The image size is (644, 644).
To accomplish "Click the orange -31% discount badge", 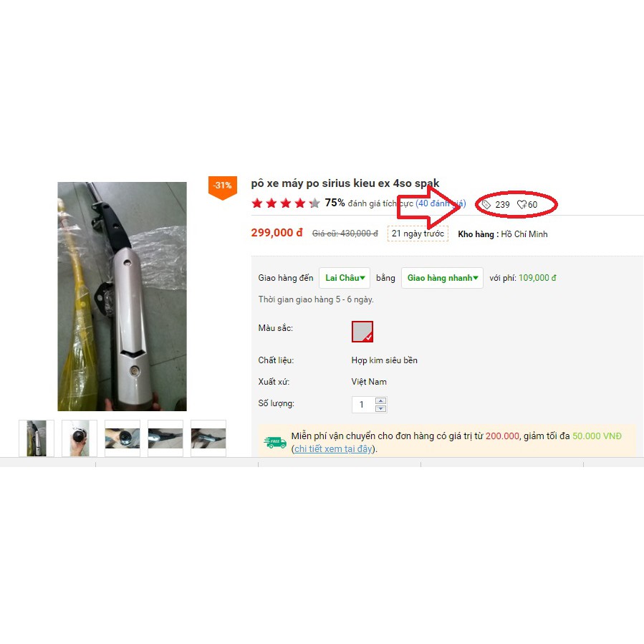I will click(223, 188).
